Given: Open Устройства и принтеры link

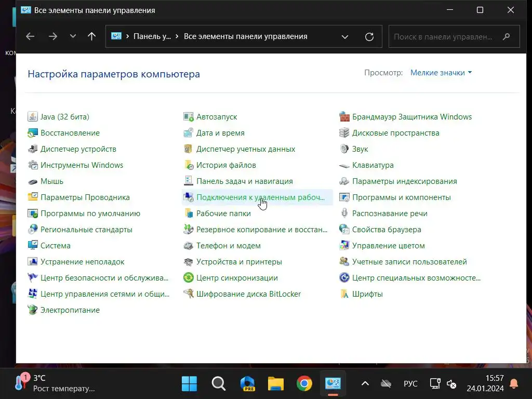Looking at the screenshot, I should tap(239, 262).
